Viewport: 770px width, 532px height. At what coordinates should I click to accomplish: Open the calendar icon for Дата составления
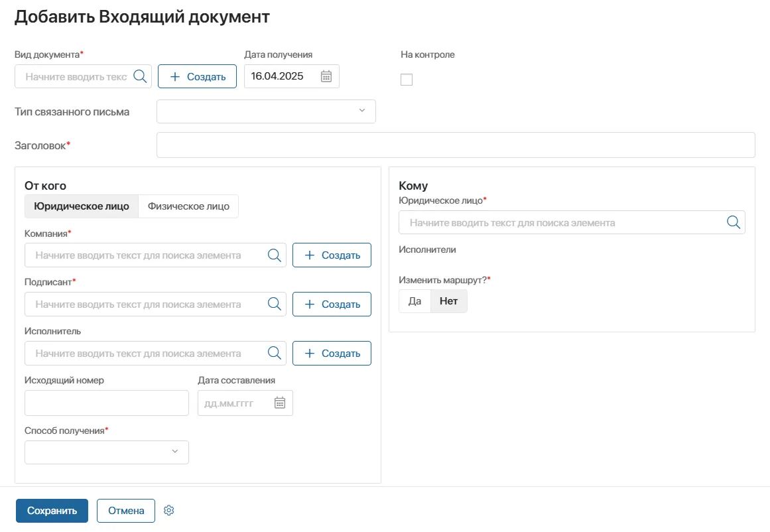pos(281,403)
